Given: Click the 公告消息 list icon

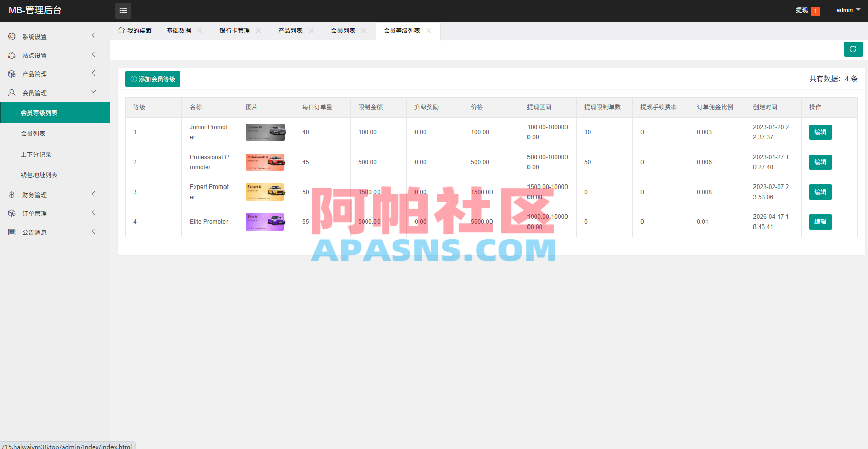Looking at the screenshot, I should (x=12, y=232).
